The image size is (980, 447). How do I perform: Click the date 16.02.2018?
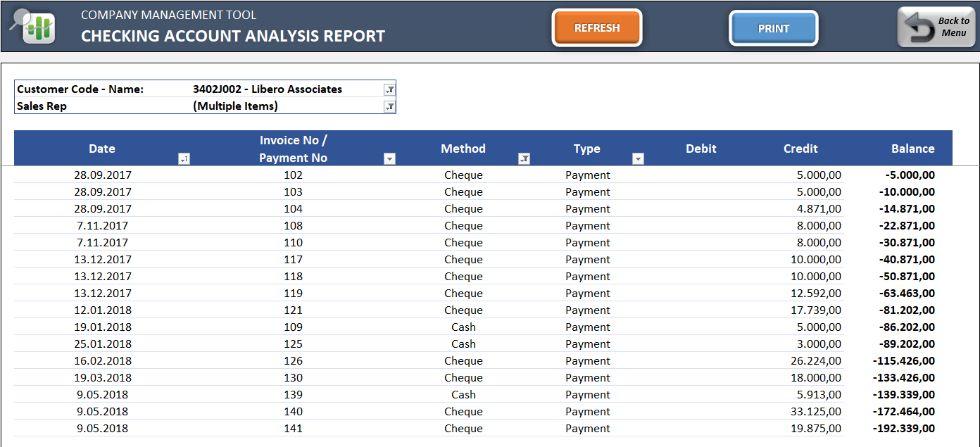pos(103,361)
